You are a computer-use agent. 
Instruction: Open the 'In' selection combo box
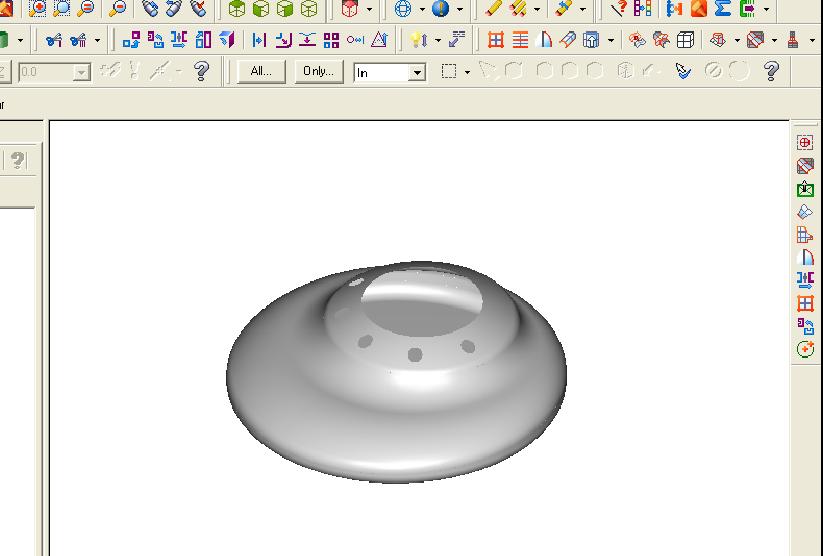[x=417, y=72]
